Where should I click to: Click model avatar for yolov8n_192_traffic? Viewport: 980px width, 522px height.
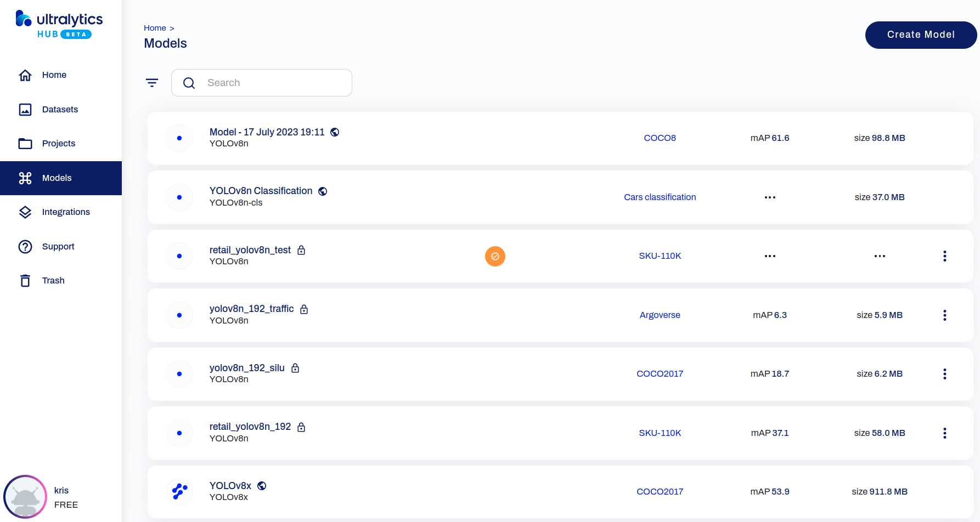pyautogui.click(x=179, y=315)
